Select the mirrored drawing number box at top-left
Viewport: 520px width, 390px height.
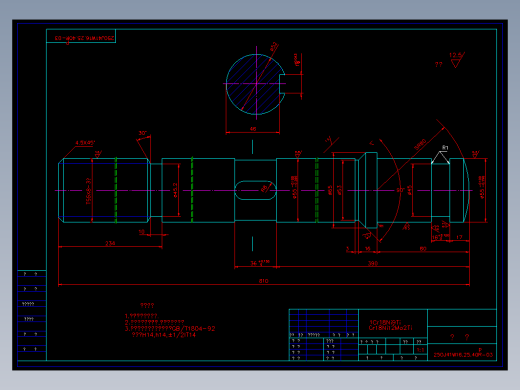(81, 36)
